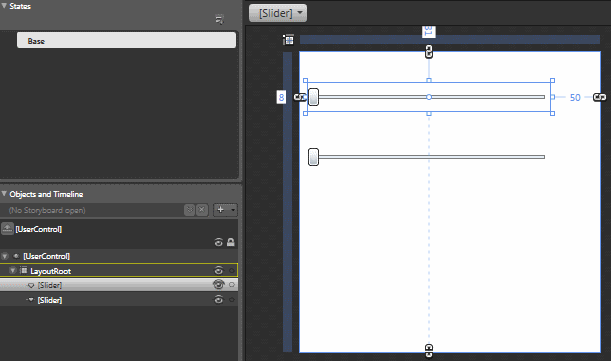611x361 pixels.
Task: Click the close storyboard X button
Action: (x=201, y=210)
